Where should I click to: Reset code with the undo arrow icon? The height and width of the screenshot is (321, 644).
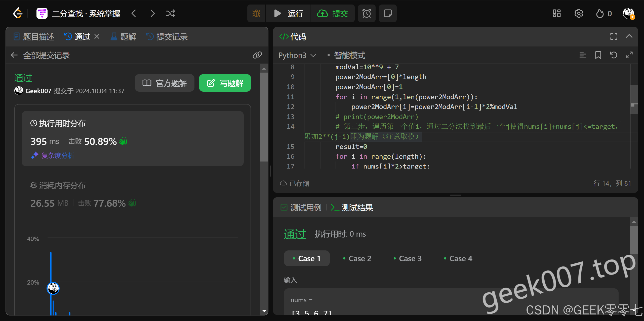(614, 55)
